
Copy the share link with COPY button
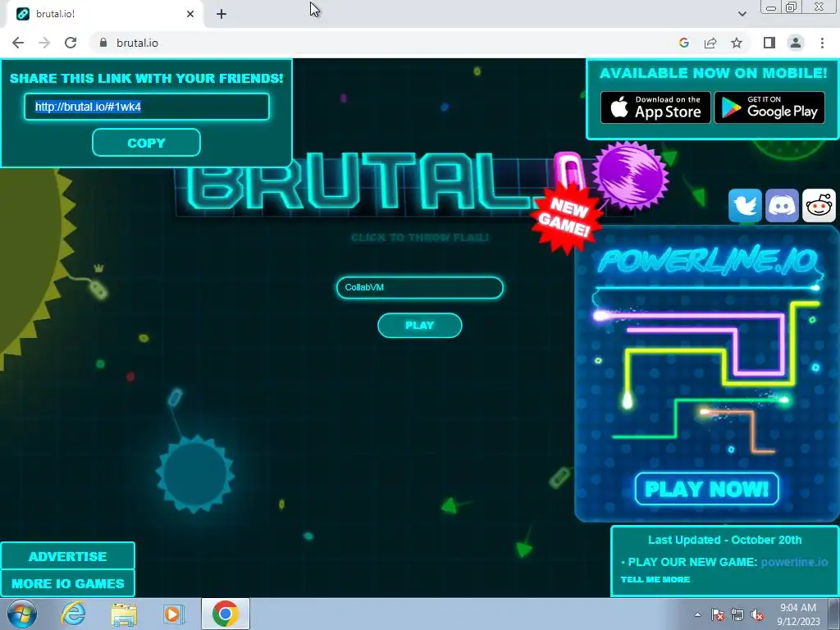point(146,143)
